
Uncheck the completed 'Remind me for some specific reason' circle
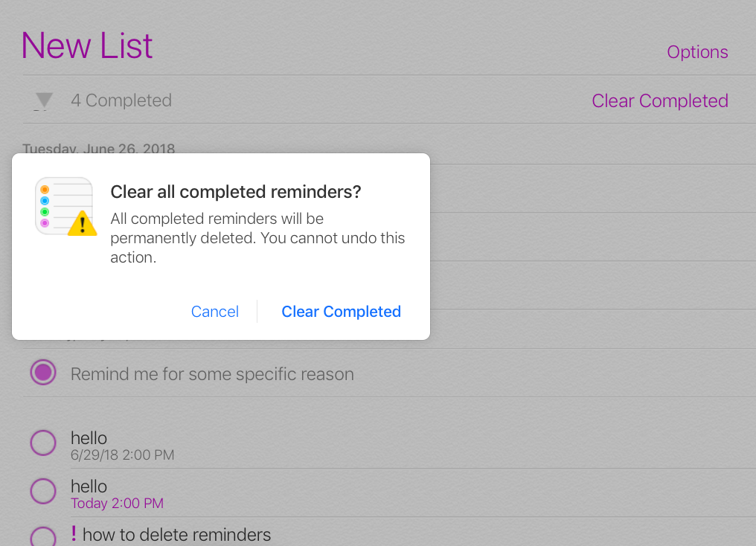(x=43, y=373)
